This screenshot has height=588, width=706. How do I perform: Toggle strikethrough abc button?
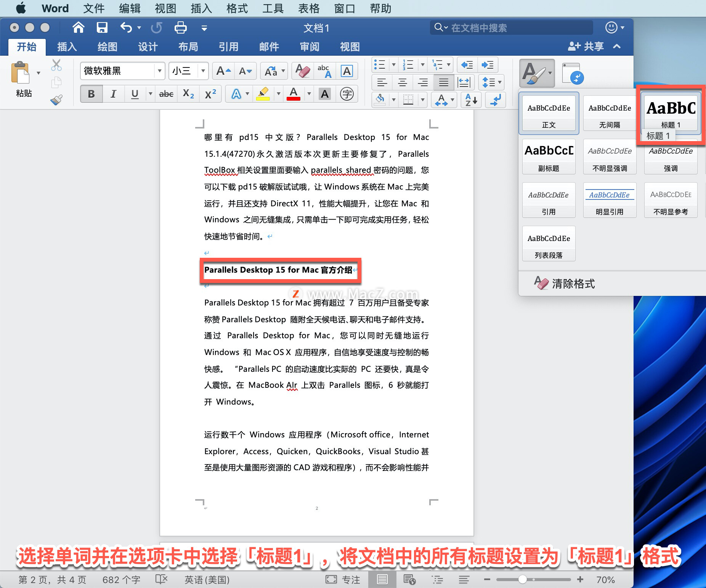166,94
